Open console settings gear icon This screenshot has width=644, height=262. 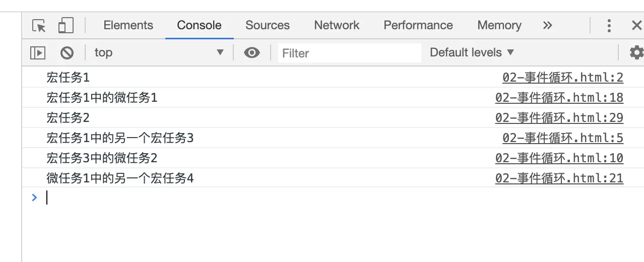pos(636,52)
